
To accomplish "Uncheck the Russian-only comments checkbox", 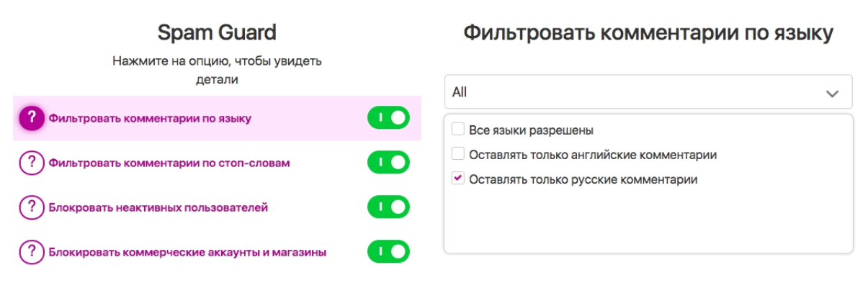I will [457, 179].
